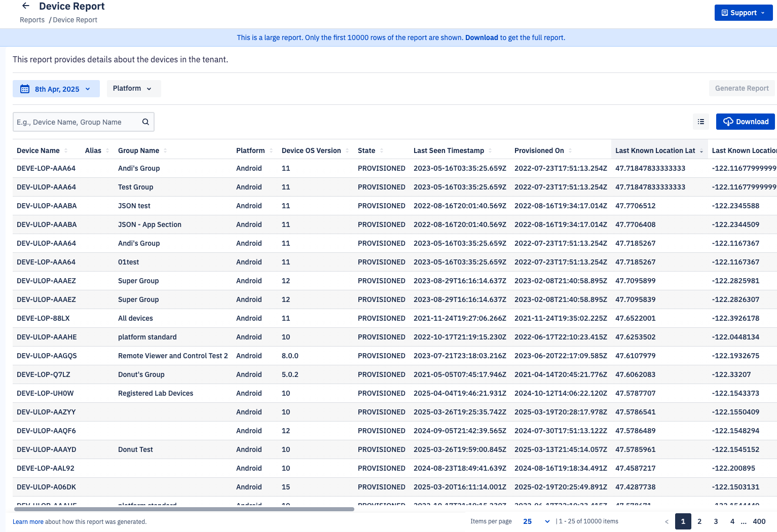This screenshot has height=532, width=777.
Task: Go to previous page arrow
Action: click(667, 521)
